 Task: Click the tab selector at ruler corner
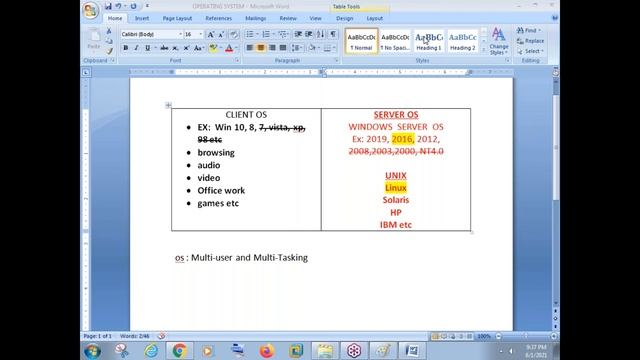pos(86,72)
